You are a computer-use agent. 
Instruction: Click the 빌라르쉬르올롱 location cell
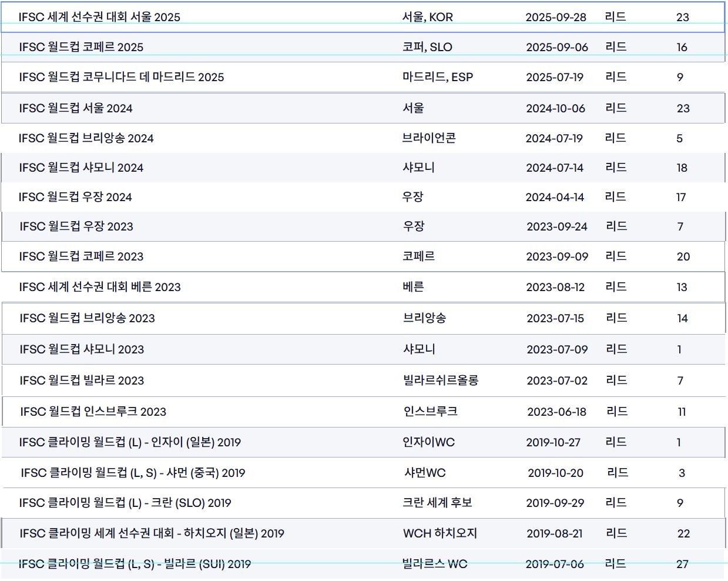[x=441, y=380]
